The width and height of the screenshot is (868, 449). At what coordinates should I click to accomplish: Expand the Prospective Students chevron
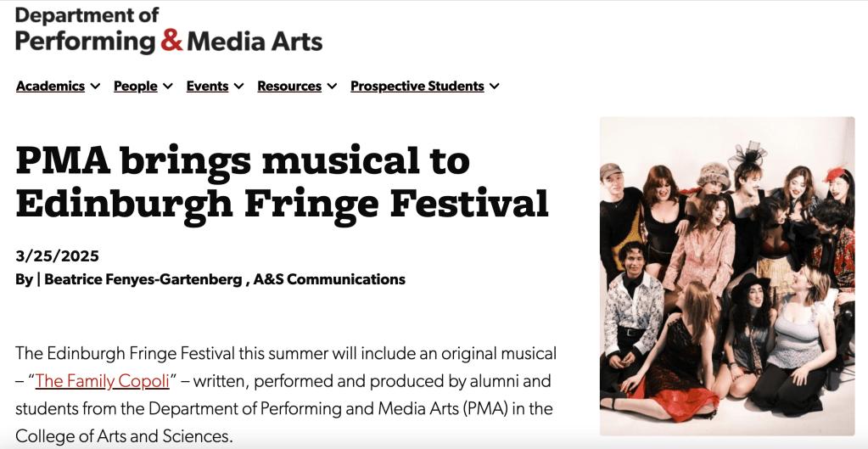coord(495,86)
